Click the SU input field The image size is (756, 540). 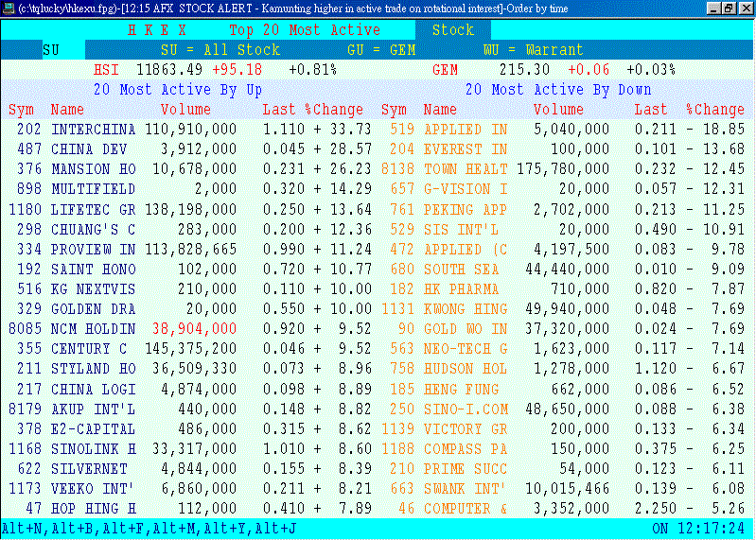click(63, 50)
